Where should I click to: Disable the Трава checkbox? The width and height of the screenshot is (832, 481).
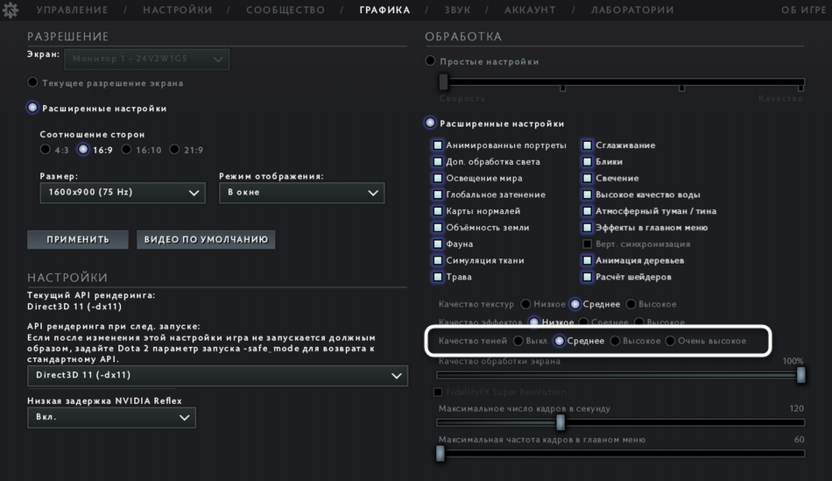point(438,277)
